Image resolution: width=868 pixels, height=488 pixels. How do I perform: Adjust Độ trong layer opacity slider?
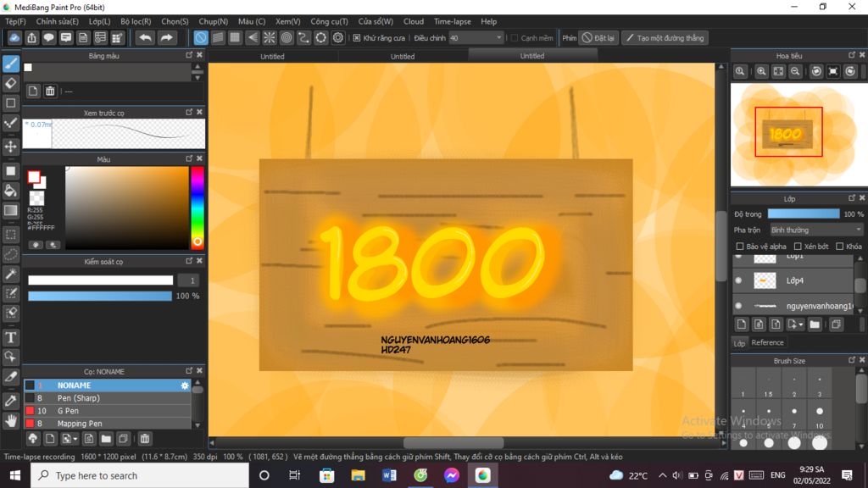coord(804,214)
